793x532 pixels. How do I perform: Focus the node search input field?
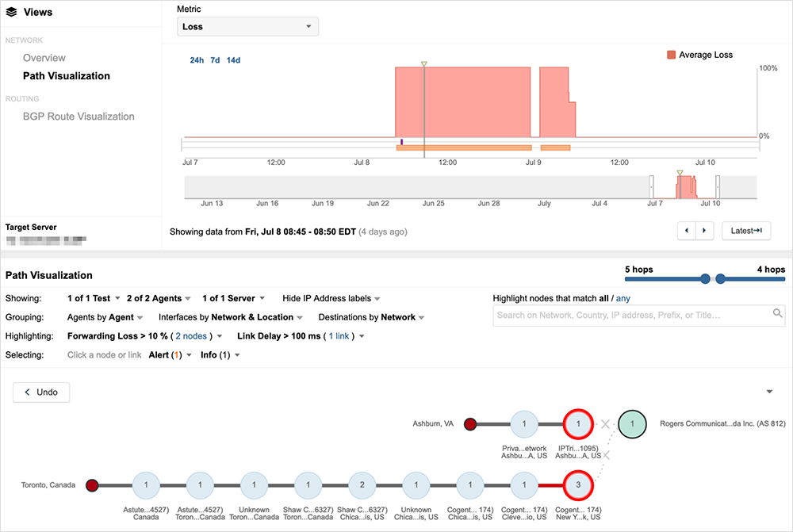(x=632, y=315)
